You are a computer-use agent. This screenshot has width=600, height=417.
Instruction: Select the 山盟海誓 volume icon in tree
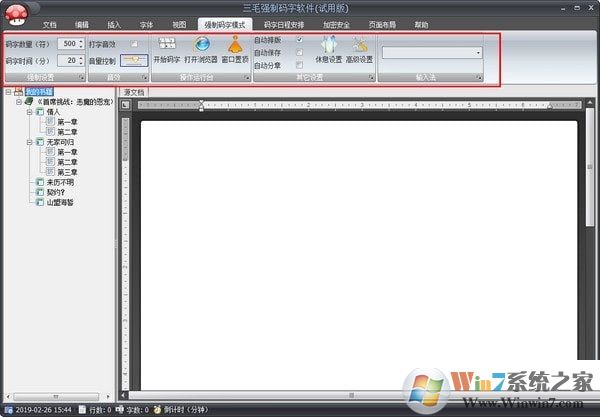pos(40,201)
